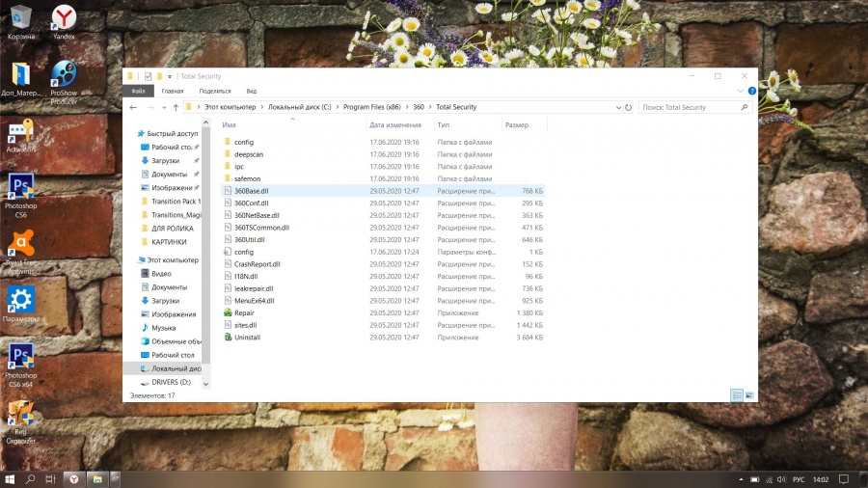Switch to details view icon in status bar

pos(737,395)
